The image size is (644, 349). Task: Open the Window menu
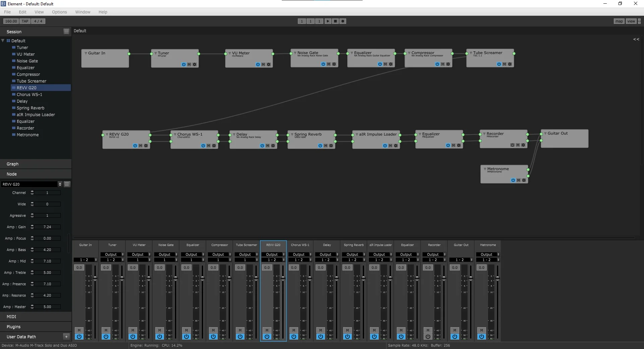point(83,12)
